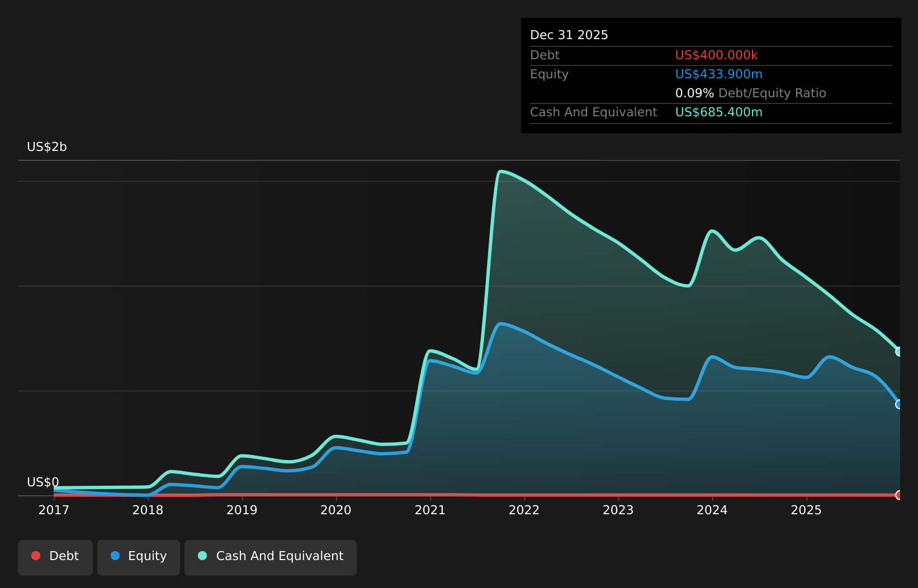Click the Debt row label in tooltip

(545, 55)
